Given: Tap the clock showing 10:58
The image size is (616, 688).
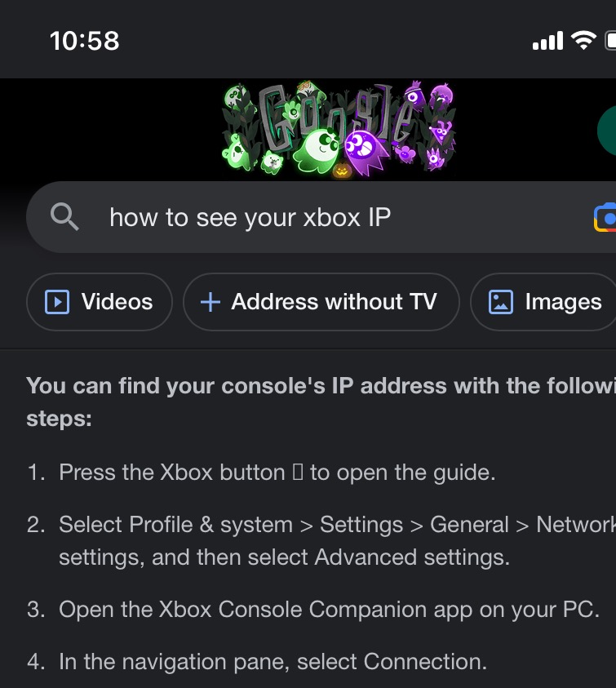Looking at the screenshot, I should (84, 41).
